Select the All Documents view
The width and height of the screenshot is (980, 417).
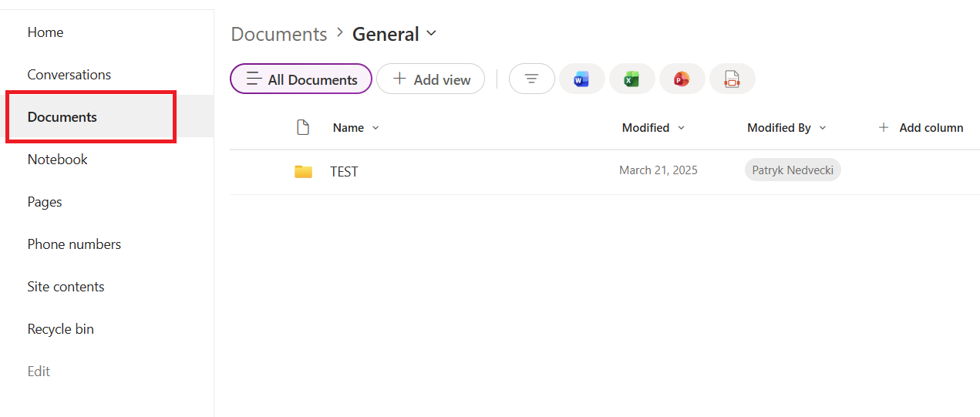(x=301, y=79)
